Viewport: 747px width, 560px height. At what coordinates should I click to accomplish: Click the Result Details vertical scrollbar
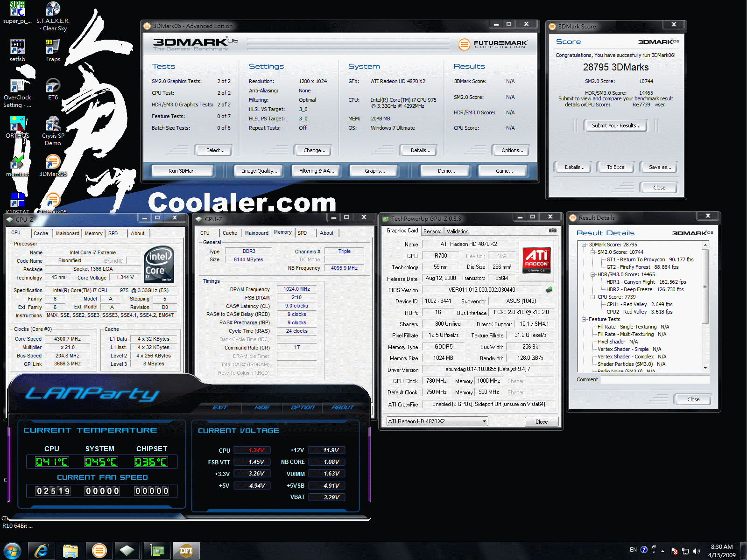[x=705, y=307]
